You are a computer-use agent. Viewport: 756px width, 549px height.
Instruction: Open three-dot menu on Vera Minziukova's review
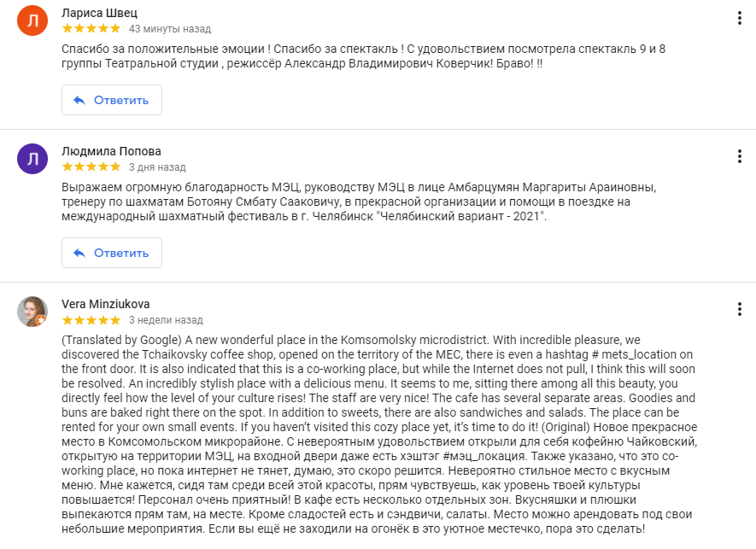pyautogui.click(x=739, y=309)
